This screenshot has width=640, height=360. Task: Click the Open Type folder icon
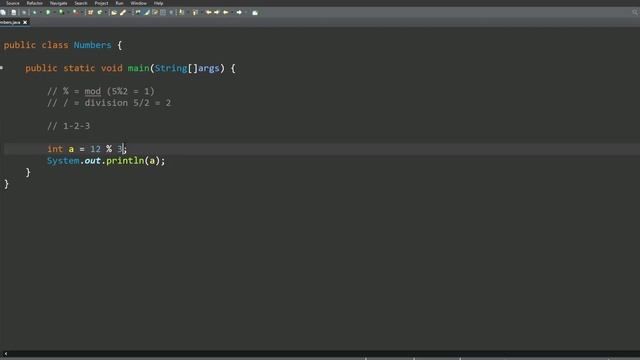pos(114,12)
